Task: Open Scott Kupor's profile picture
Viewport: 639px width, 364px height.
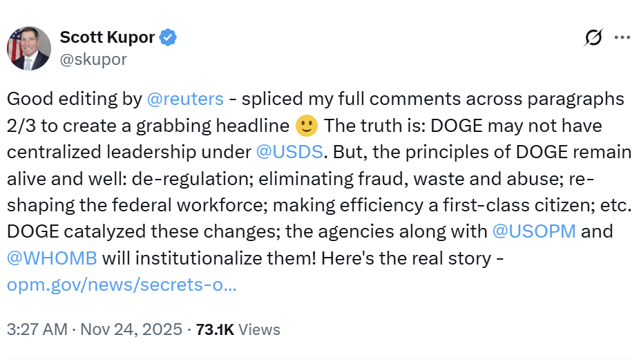Action: [x=29, y=48]
